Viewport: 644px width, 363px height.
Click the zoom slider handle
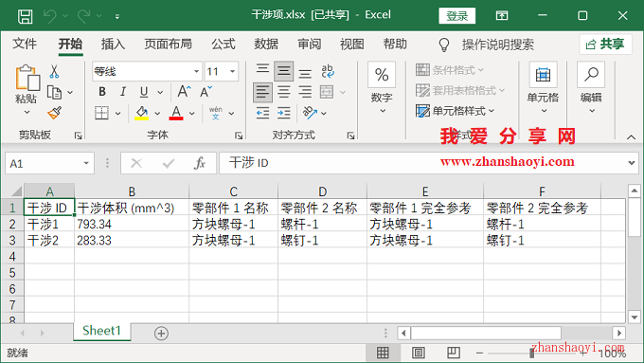click(x=532, y=354)
